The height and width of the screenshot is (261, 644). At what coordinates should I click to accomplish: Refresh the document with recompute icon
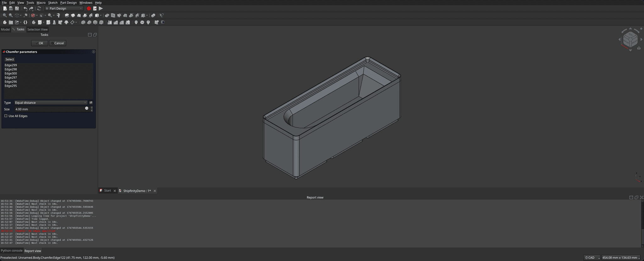pos(39,8)
